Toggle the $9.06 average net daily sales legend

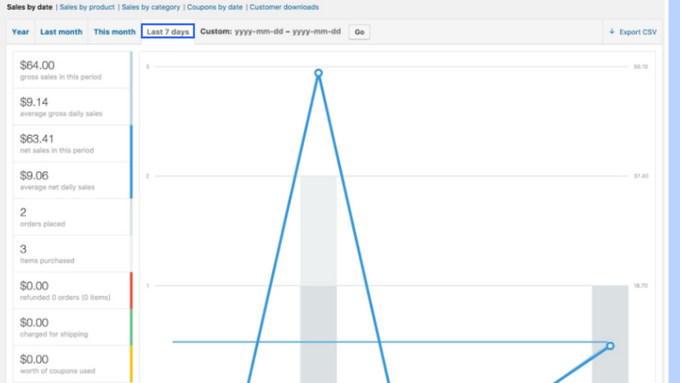click(x=72, y=180)
